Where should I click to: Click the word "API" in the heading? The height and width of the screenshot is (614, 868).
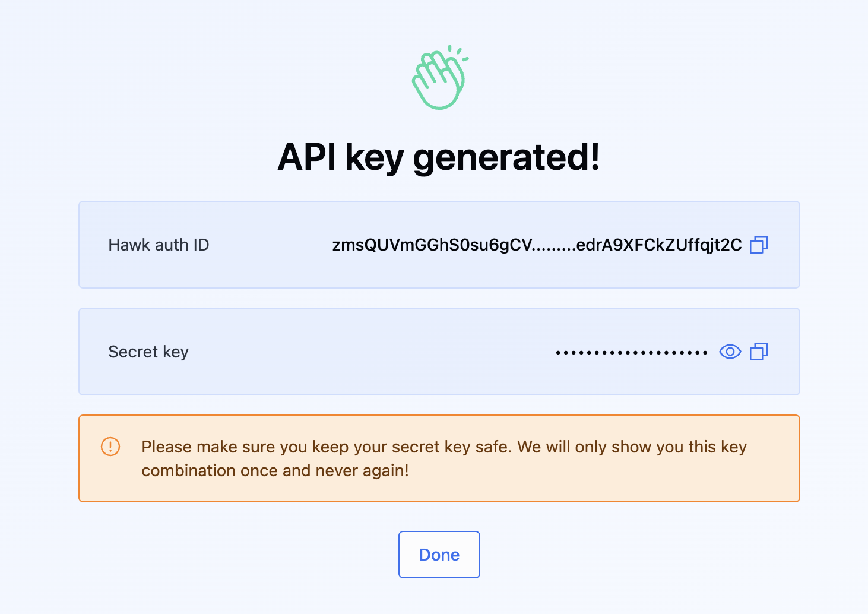(x=307, y=157)
